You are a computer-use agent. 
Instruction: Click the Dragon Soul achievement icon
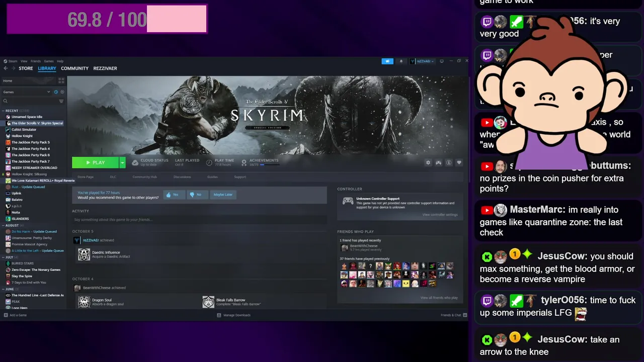point(84,302)
